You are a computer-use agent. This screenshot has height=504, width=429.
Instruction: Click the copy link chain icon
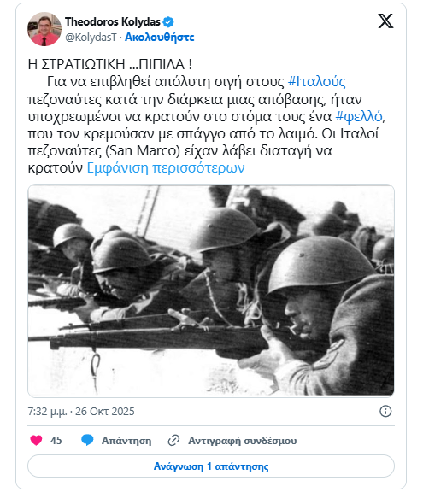coord(173,440)
